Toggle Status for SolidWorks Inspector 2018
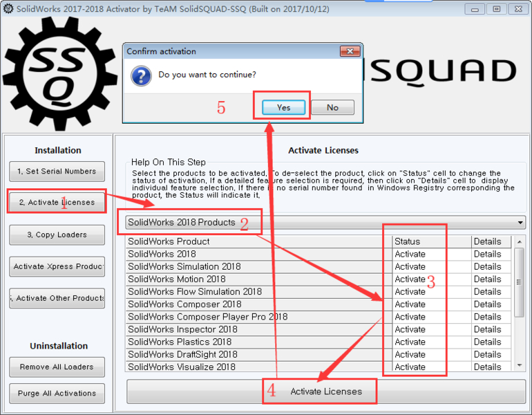532x415 pixels. click(431, 329)
